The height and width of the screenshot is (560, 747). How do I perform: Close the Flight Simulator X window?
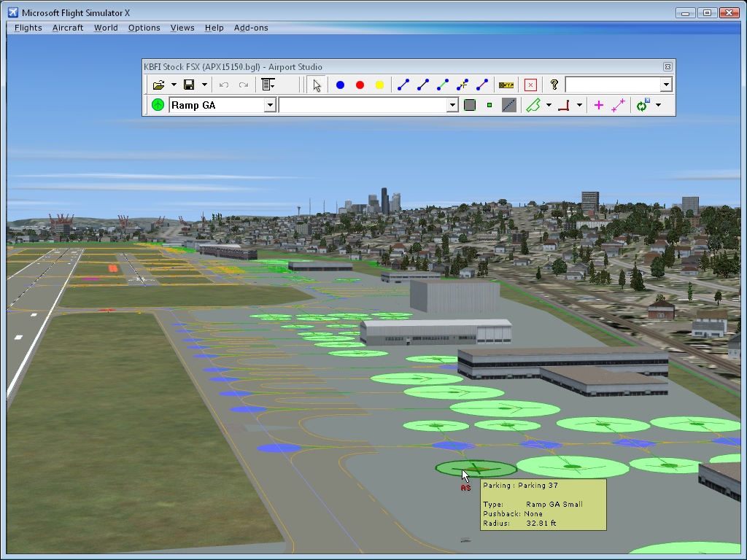click(x=729, y=13)
